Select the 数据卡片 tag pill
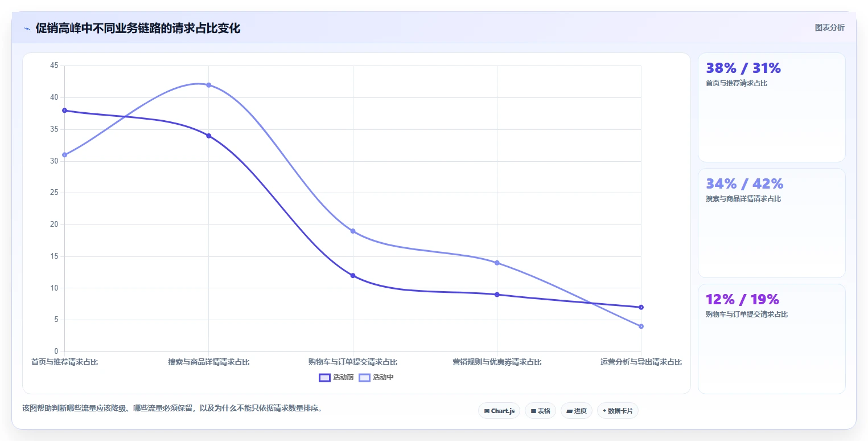 (x=618, y=411)
